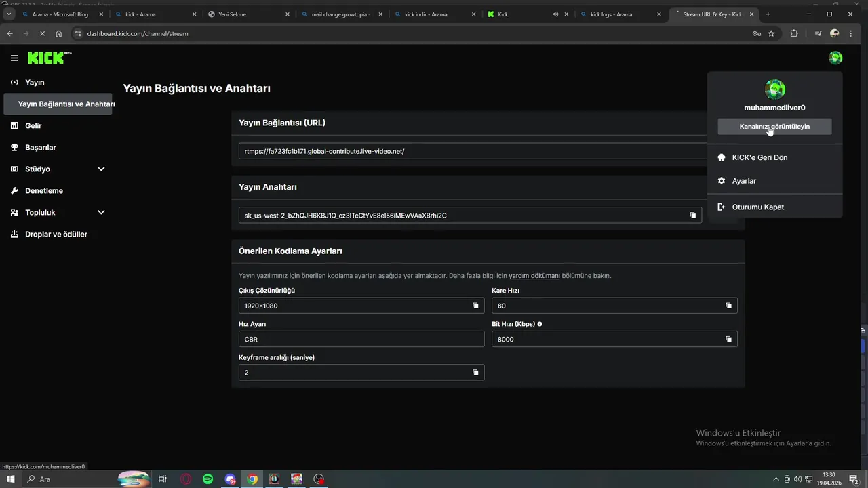Open the browser extensions puzzle icon
Viewport: 868px width, 488px height.
pyautogui.click(x=794, y=33)
